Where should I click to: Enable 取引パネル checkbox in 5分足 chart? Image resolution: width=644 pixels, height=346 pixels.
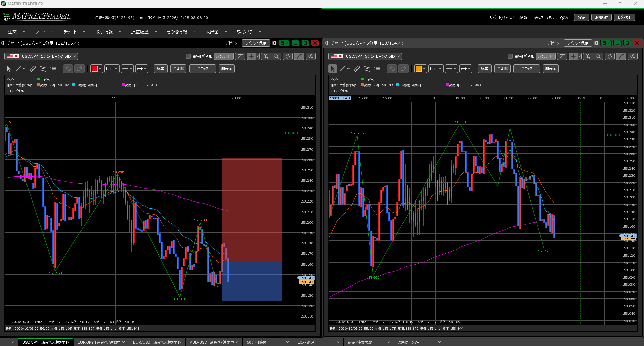510,56
